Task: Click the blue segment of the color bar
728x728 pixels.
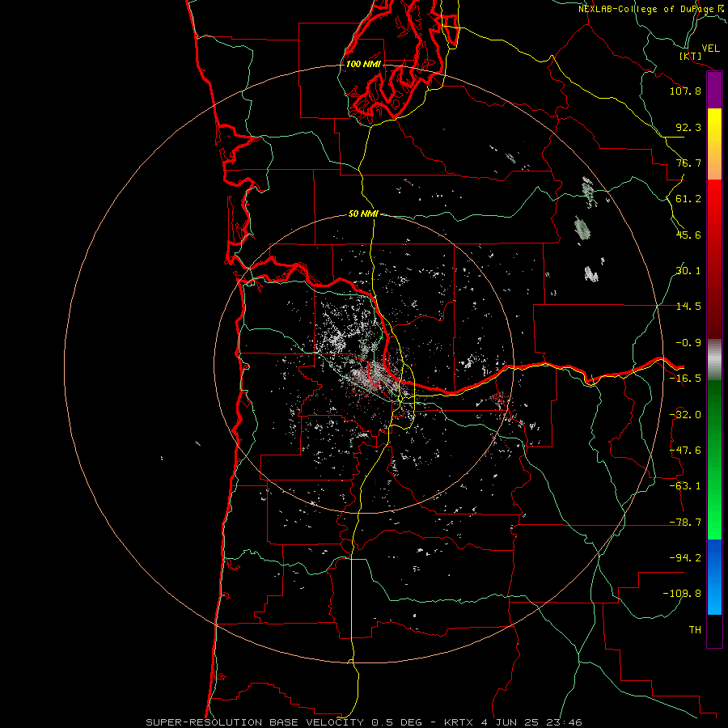Action: (x=714, y=577)
